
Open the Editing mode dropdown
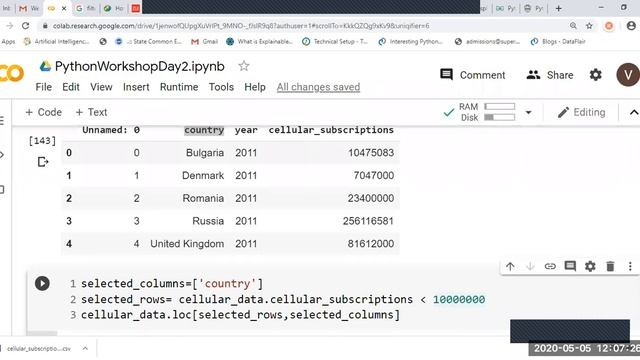581,112
